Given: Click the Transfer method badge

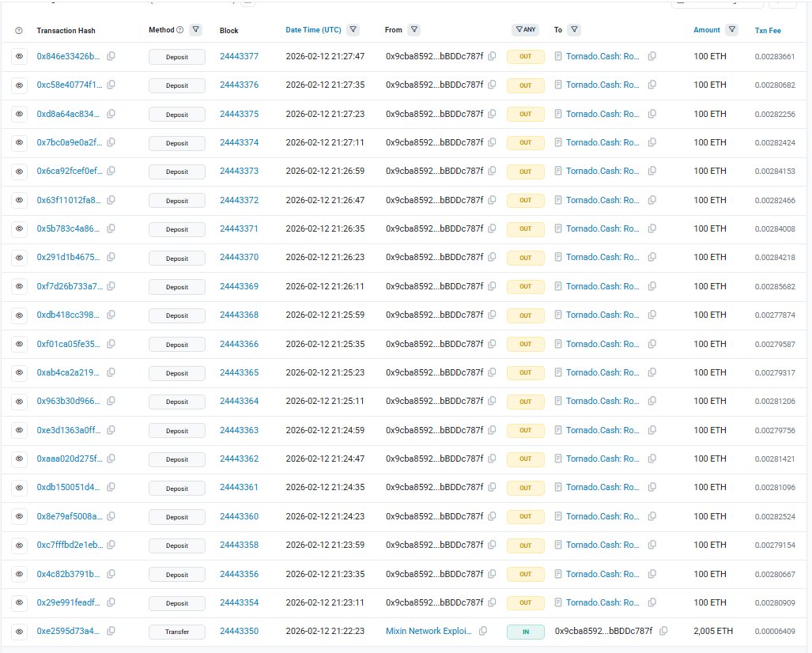Looking at the screenshot, I should [177, 632].
